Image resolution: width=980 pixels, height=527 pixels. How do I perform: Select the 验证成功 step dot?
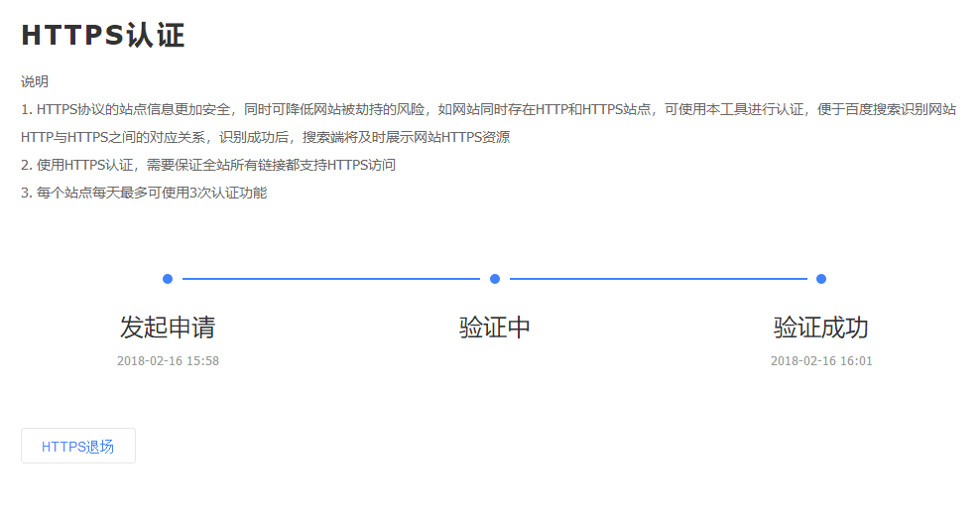pos(821,279)
